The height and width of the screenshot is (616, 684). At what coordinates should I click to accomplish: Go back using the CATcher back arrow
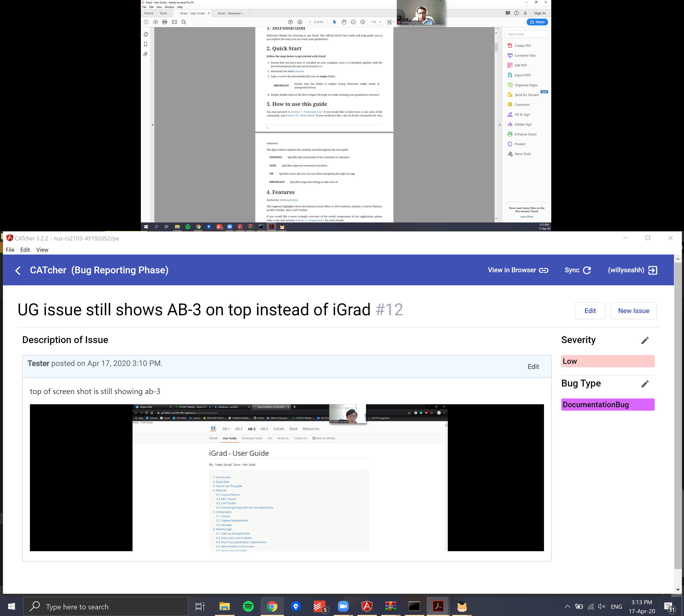pyautogui.click(x=18, y=270)
